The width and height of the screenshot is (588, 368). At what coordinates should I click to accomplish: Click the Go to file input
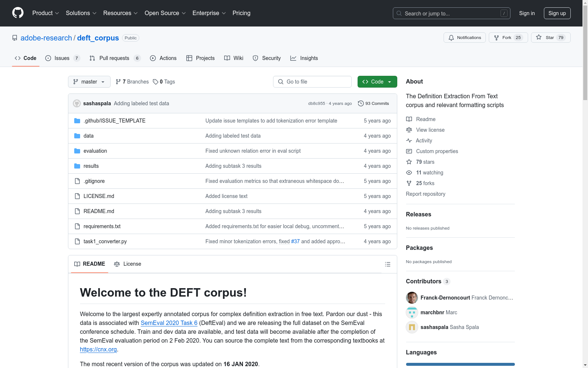click(x=312, y=82)
